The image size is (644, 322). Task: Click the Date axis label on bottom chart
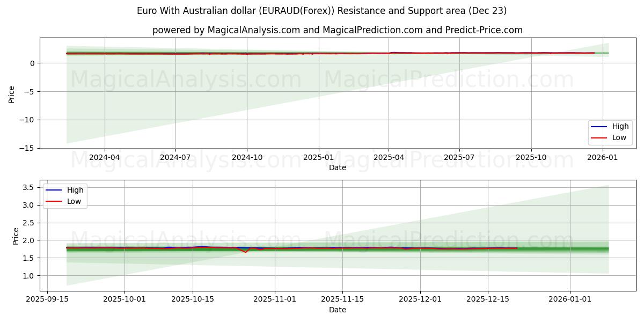(x=337, y=310)
